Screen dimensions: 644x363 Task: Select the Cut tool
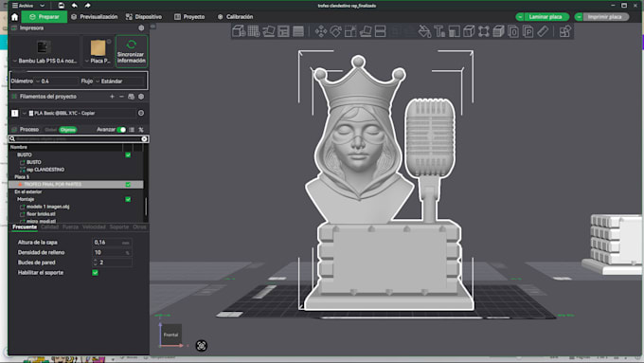coord(381,31)
